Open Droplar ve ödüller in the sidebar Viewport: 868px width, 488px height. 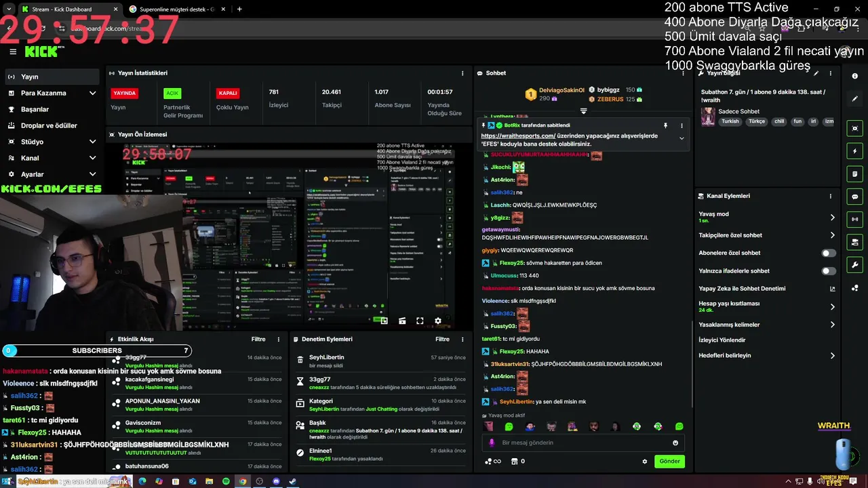tap(52, 125)
